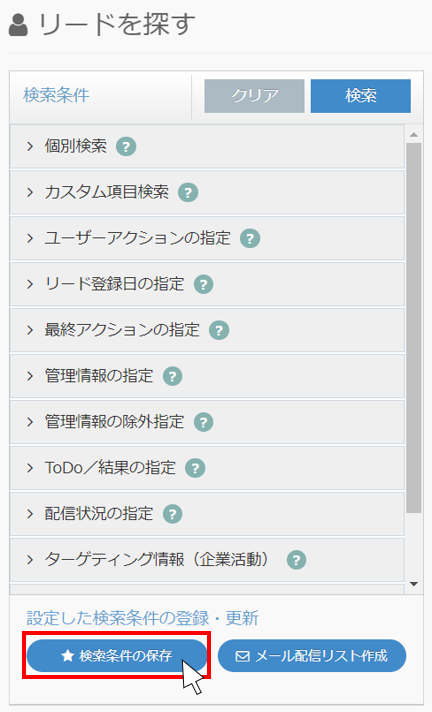Click help icon next to カスタム項目検索

[x=188, y=193]
